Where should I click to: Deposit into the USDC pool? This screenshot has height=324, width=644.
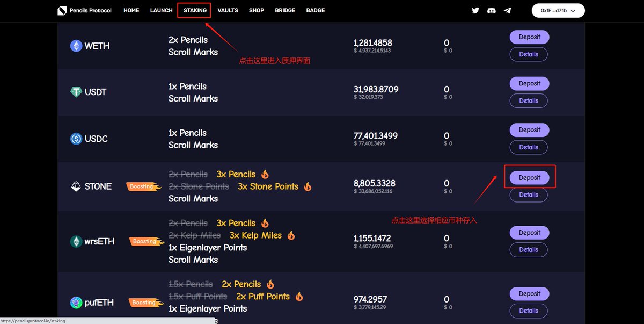coord(529,130)
